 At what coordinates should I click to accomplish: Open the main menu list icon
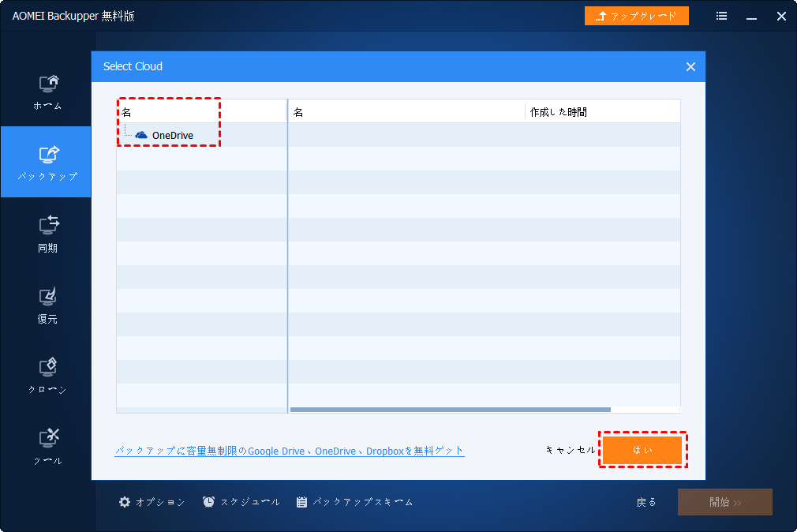pyautogui.click(x=721, y=17)
